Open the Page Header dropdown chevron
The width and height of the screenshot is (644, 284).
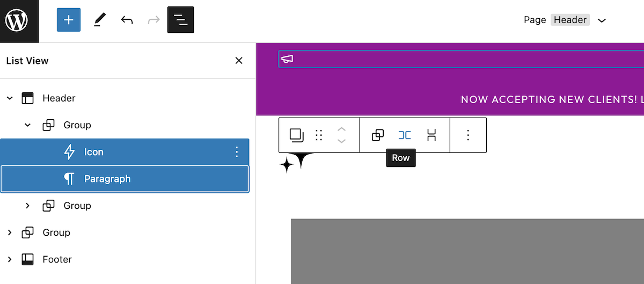pyautogui.click(x=602, y=20)
